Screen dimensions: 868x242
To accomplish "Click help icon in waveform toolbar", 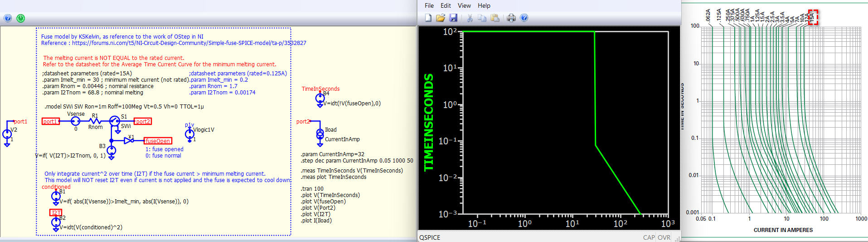I will [524, 18].
